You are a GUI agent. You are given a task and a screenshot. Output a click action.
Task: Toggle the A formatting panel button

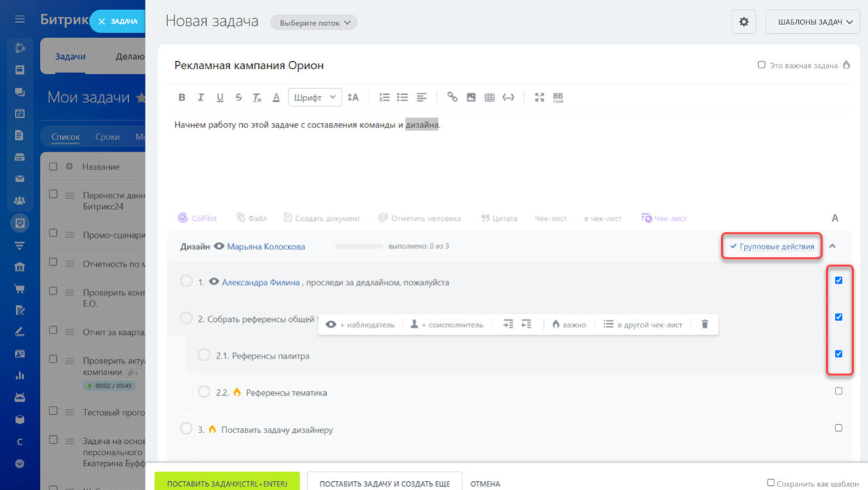pyautogui.click(x=835, y=218)
